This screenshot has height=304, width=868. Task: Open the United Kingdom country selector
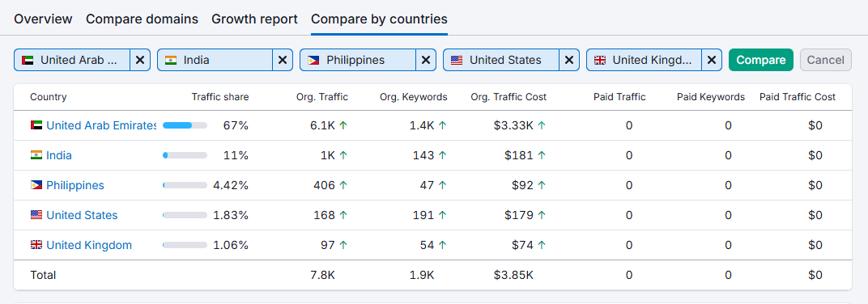click(645, 61)
